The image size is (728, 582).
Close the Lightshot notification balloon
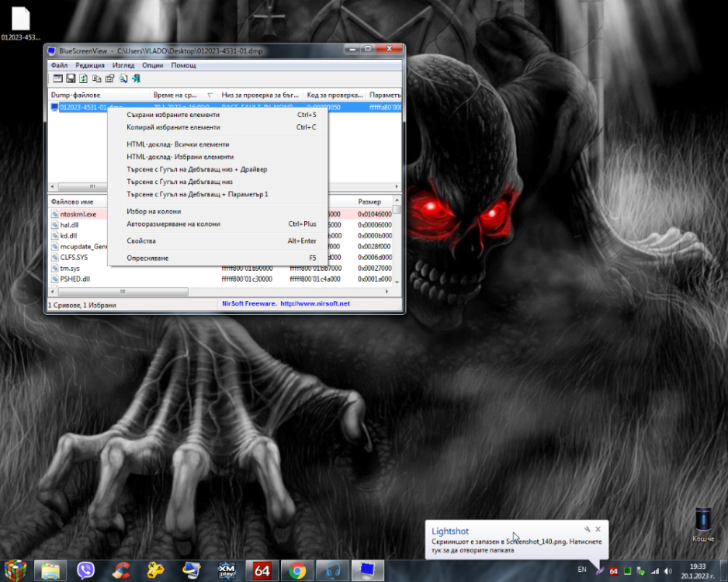click(x=598, y=529)
